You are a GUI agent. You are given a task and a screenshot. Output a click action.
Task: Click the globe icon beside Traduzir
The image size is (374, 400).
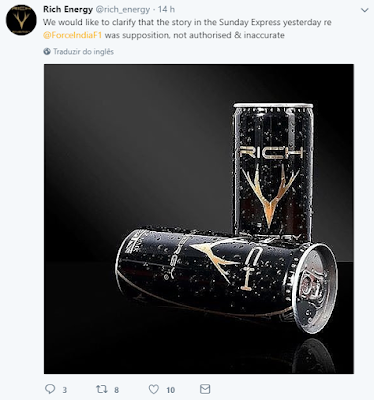[x=47, y=51]
